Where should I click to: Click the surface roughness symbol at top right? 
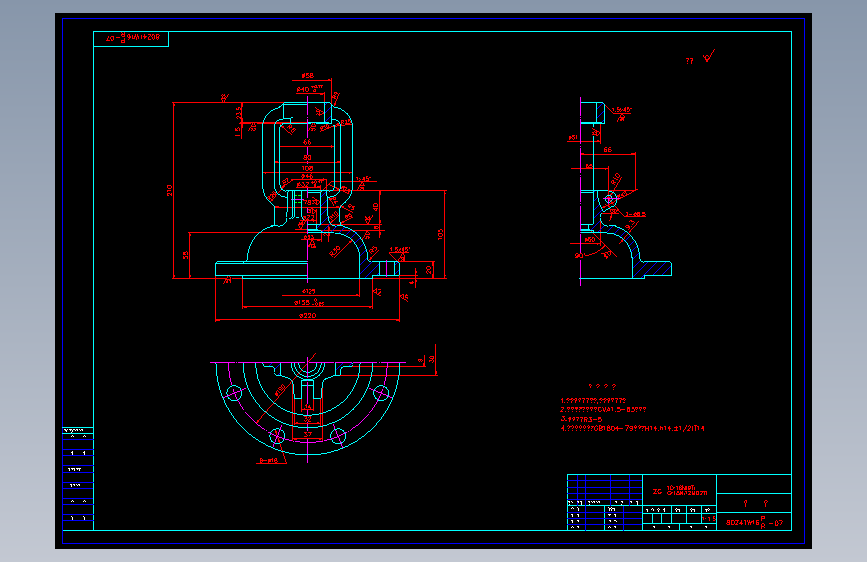tap(708, 56)
